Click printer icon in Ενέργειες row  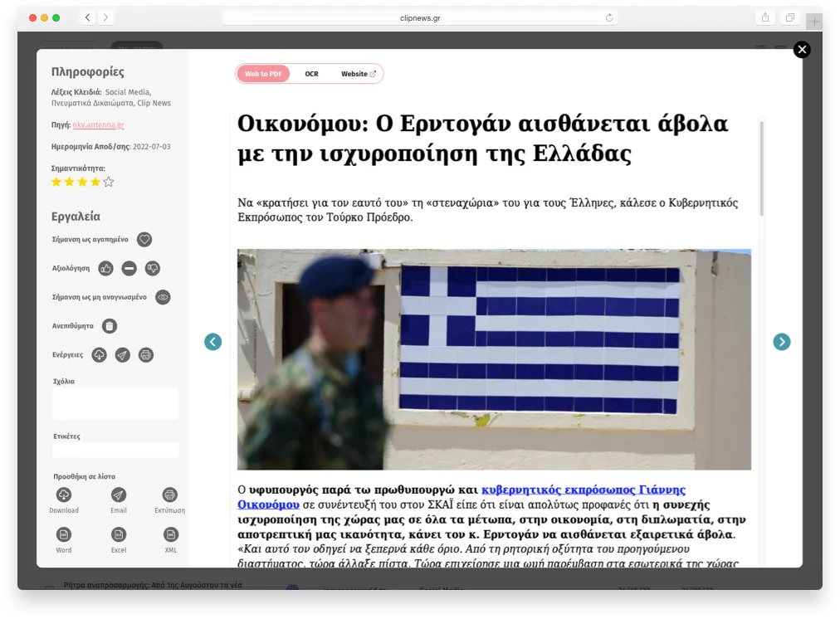pyautogui.click(x=146, y=355)
